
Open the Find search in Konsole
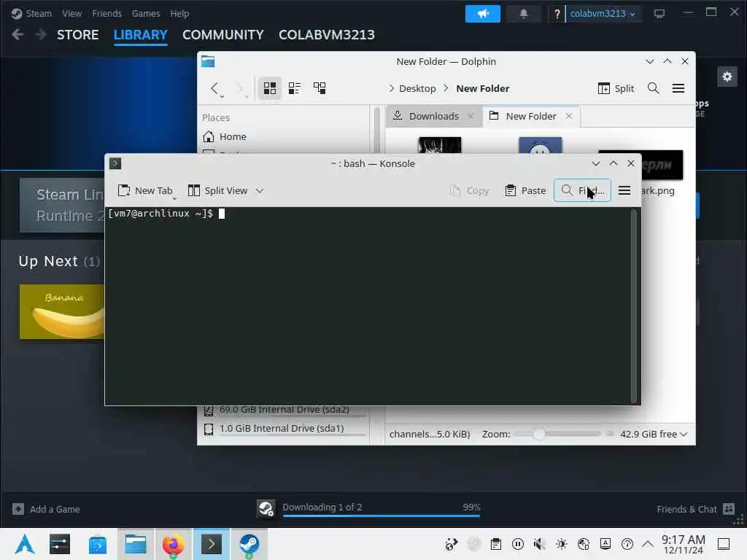tap(582, 190)
